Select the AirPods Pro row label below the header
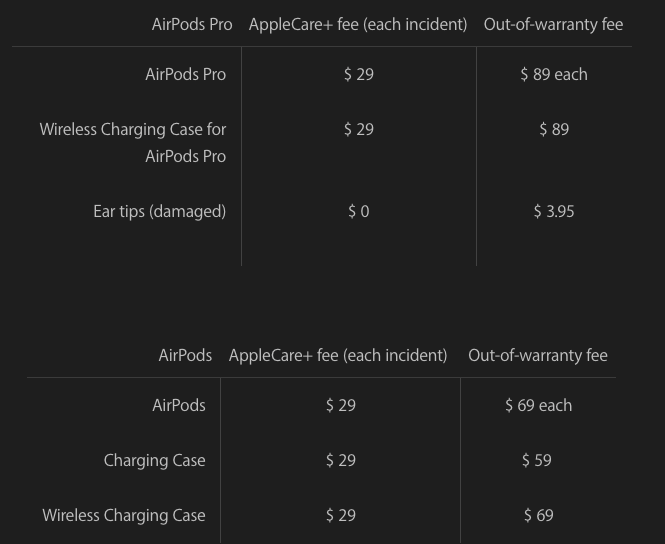Image resolution: width=665 pixels, height=544 pixels. (x=185, y=74)
